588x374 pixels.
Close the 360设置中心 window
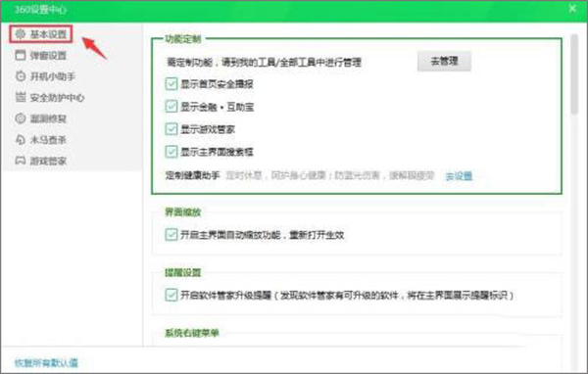tap(572, 8)
